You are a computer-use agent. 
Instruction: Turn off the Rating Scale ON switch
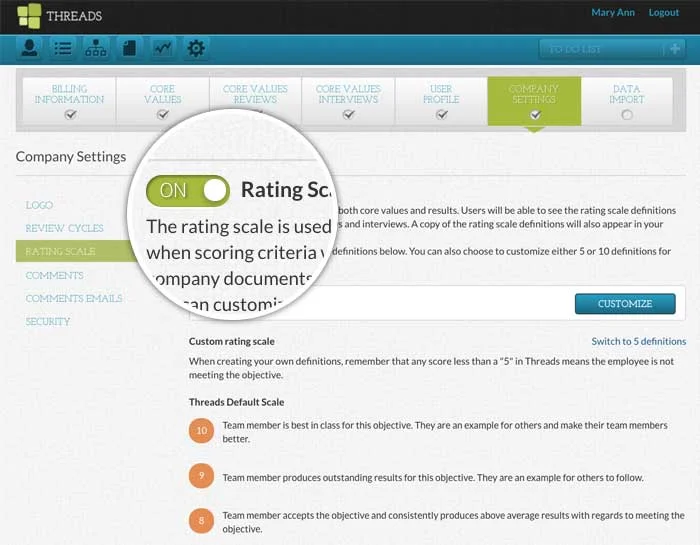coord(188,191)
